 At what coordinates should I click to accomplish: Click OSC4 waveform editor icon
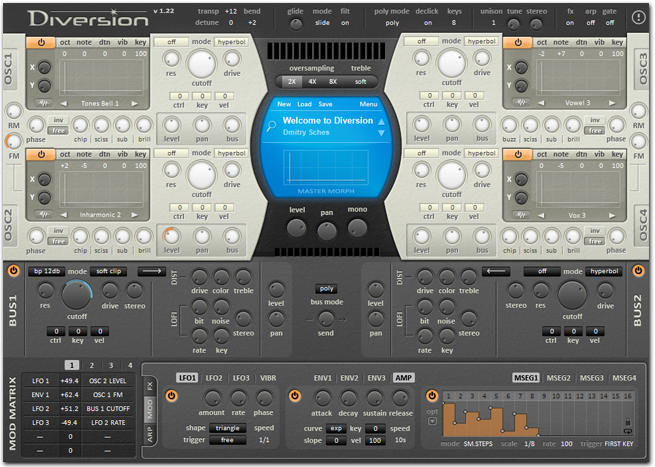point(521,215)
